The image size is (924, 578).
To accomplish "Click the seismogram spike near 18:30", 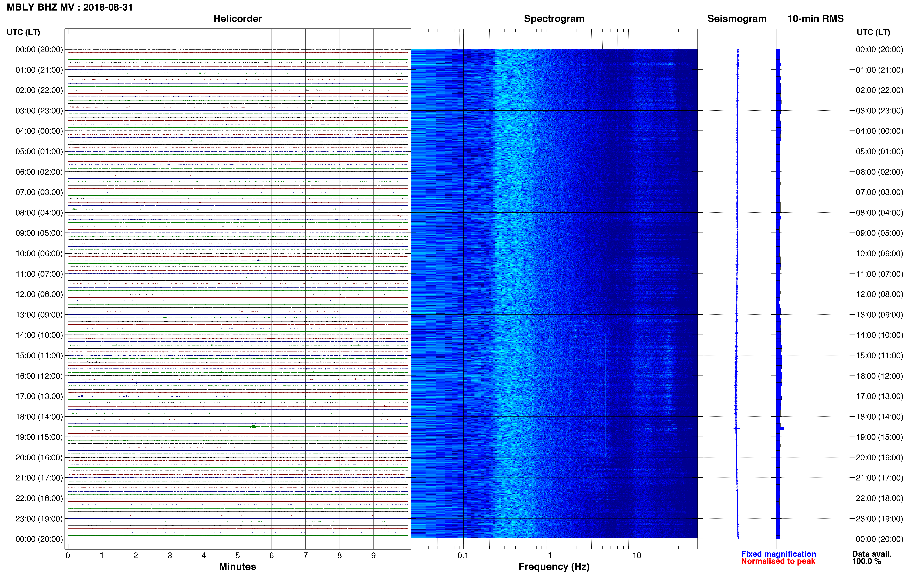I will click(x=736, y=429).
